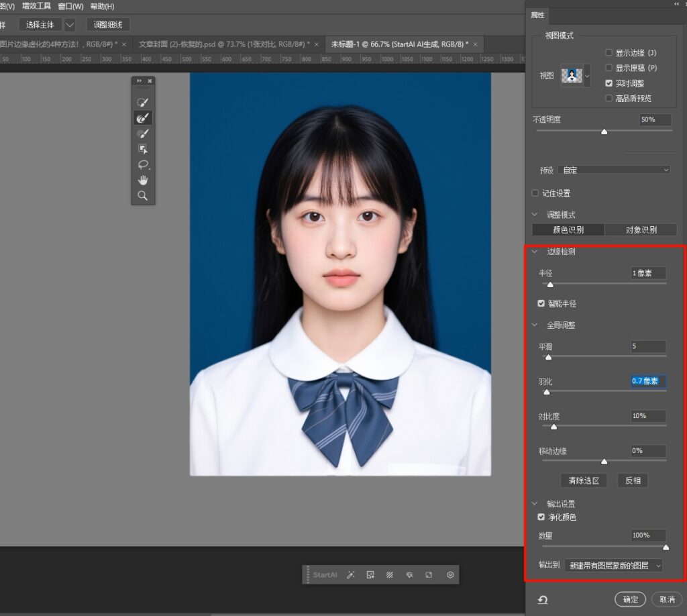The height and width of the screenshot is (616, 687).
Task: Open the 帮助(H) menu
Action: 102,7
